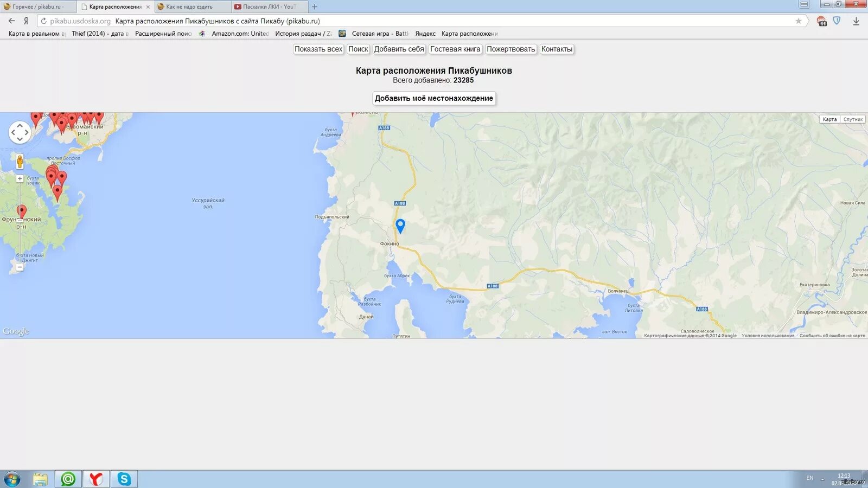868x488 pixels.
Task: Open Mail.ru Agent from the taskbar
Action: coord(68,479)
